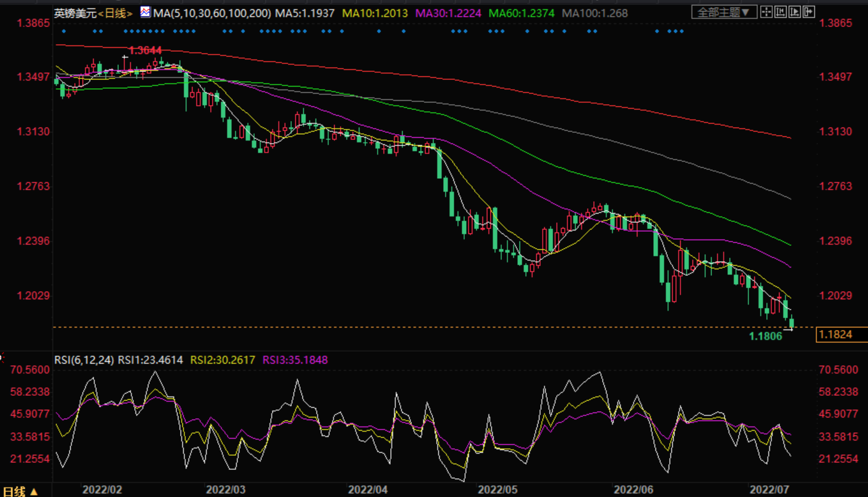
Task: Click the last blue event dot on right
Action: pyautogui.click(x=681, y=31)
